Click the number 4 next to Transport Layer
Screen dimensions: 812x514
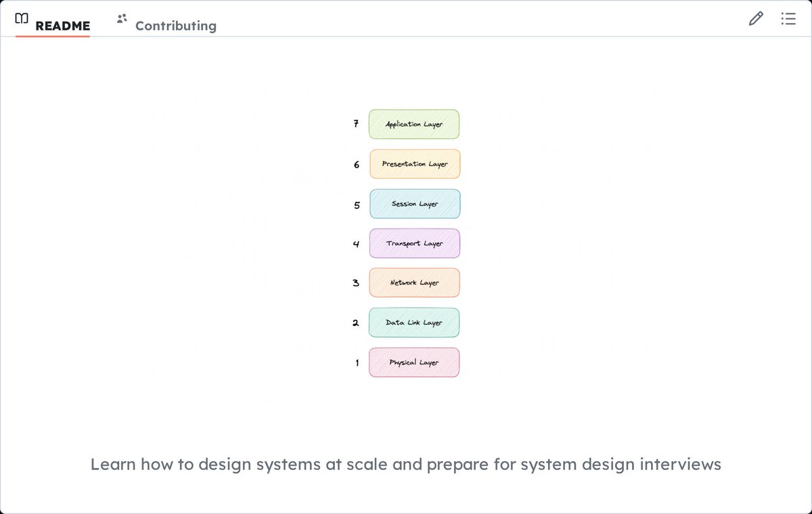tap(356, 244)
